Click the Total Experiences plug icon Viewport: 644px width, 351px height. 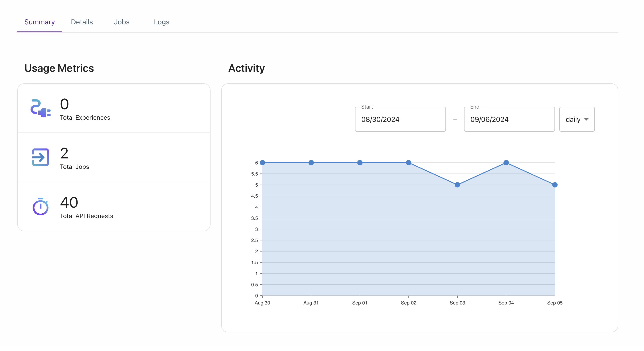point(41,108)
